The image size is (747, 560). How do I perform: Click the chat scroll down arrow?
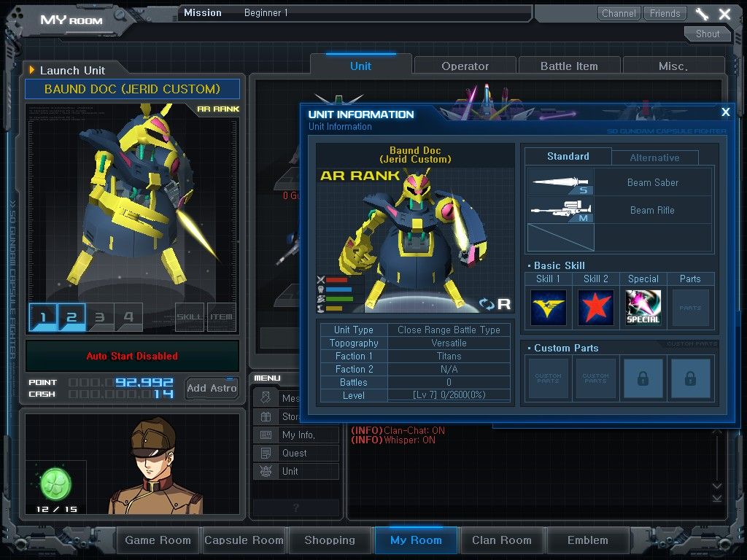716,486
